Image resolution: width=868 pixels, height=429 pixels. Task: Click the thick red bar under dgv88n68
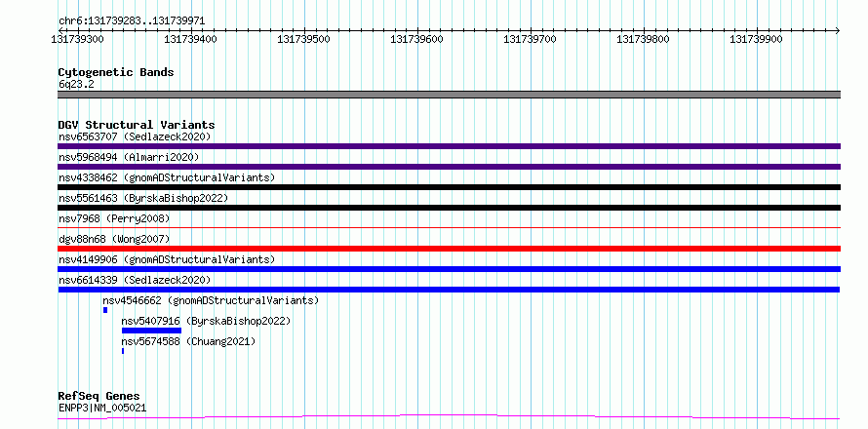(449, 249)
